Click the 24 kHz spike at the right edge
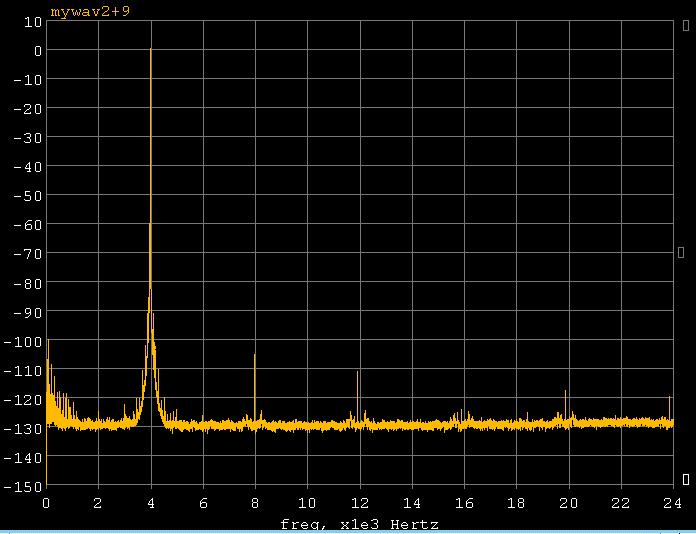696x534 pixels. tap(669, 397)
